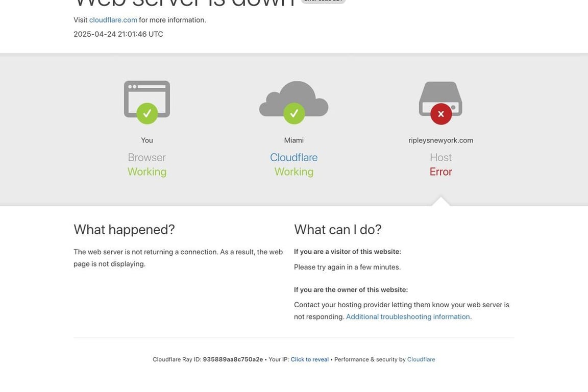Open Additional troubleshooting information link

tap(408, 316)
